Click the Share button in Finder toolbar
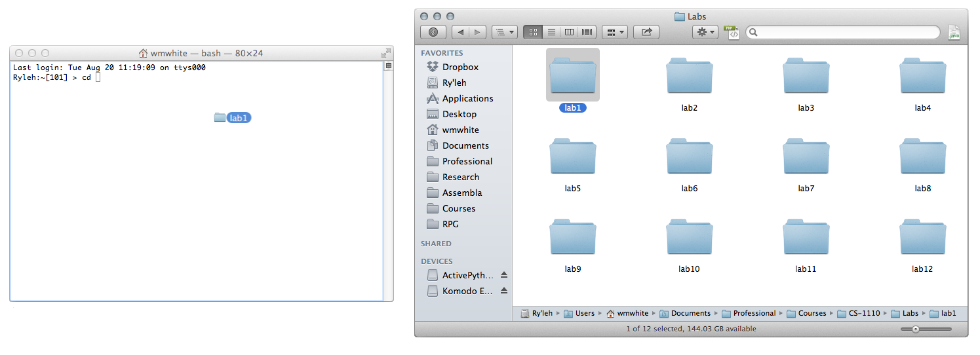The image size is (980, 355). [x=647, y=31]
